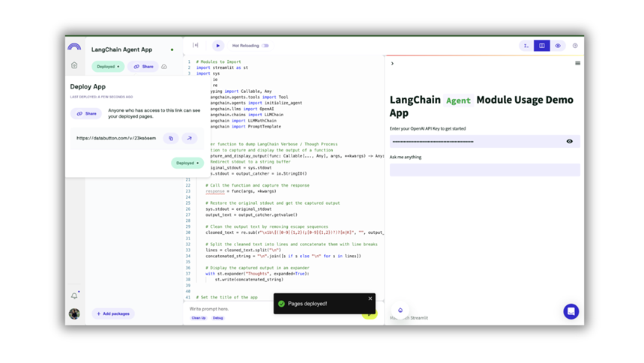Toggle API key visibility eye icon
This screenshot has height=363, width=644.
(x=569, y=142)
